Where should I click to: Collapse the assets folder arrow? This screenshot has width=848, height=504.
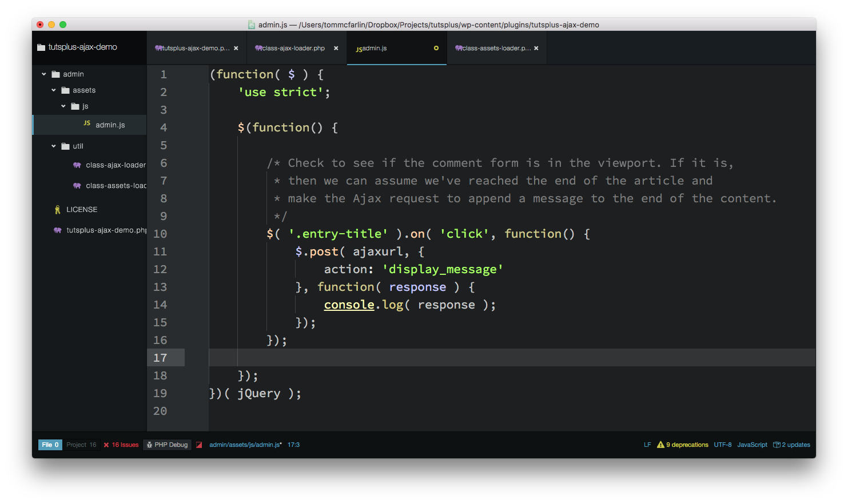[x=54, y=90]
